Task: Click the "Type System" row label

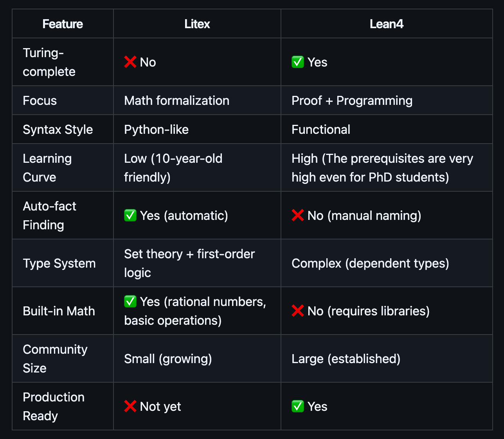Action: (59, 263)
